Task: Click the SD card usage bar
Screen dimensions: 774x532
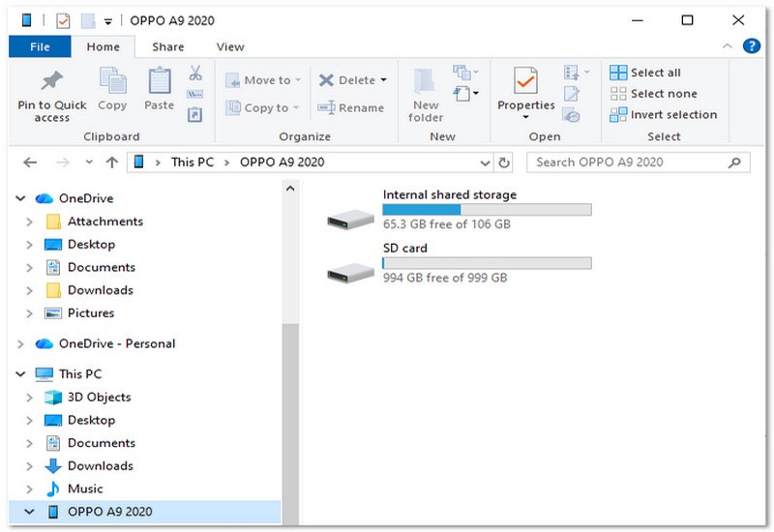Action: click(487, 263)
